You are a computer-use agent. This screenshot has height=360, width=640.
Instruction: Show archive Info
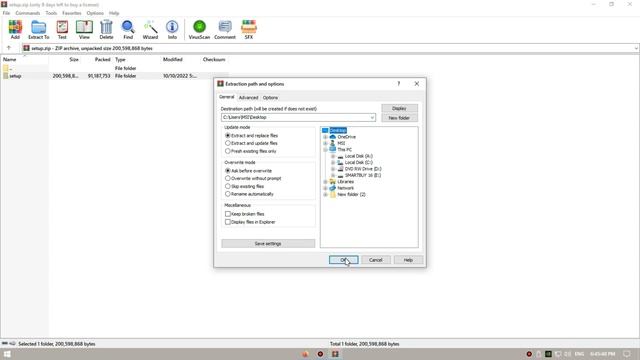[x=172, y=29]
